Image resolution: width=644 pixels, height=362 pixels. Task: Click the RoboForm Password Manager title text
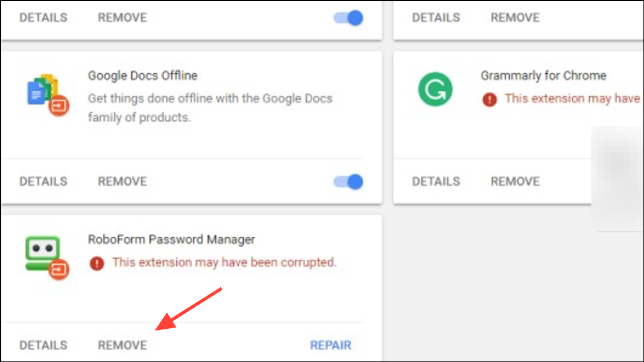(172, 240)
